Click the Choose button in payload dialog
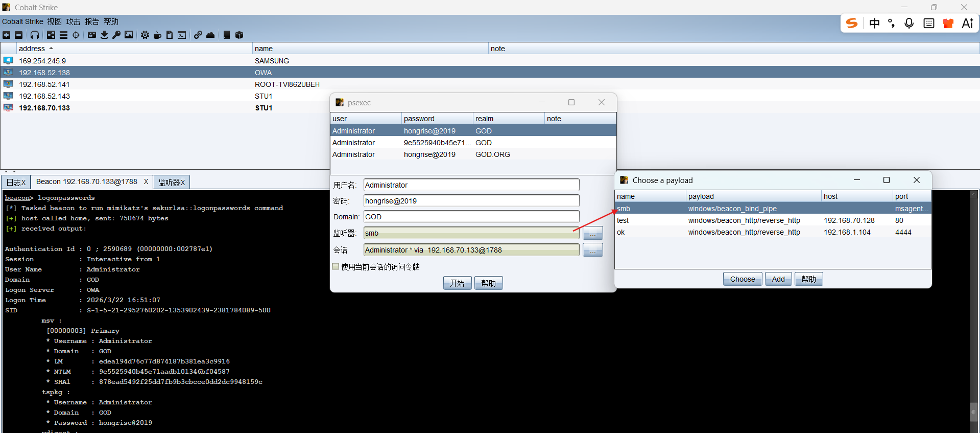 pyautogui.click(x=743, y=279)
